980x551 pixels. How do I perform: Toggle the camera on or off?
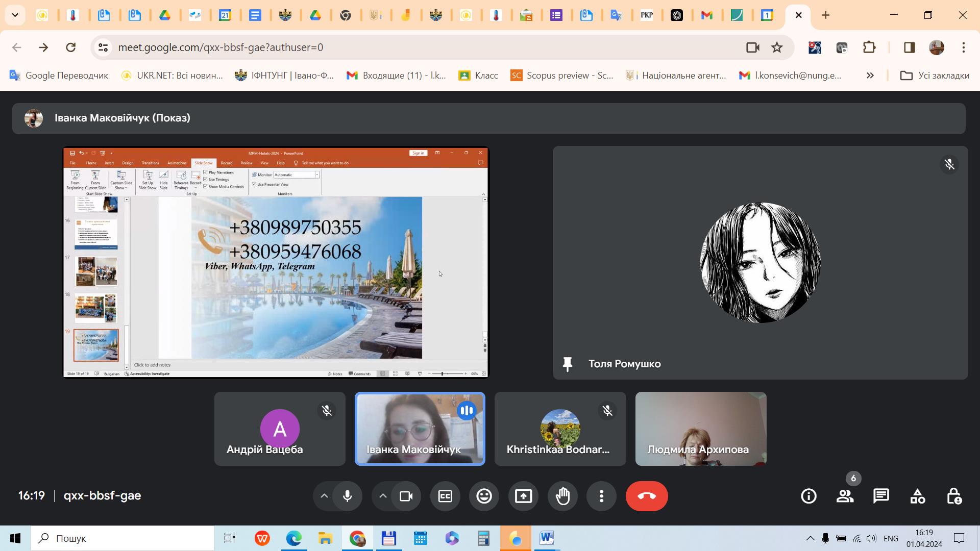pyautogui.click(x=406, y=496)
